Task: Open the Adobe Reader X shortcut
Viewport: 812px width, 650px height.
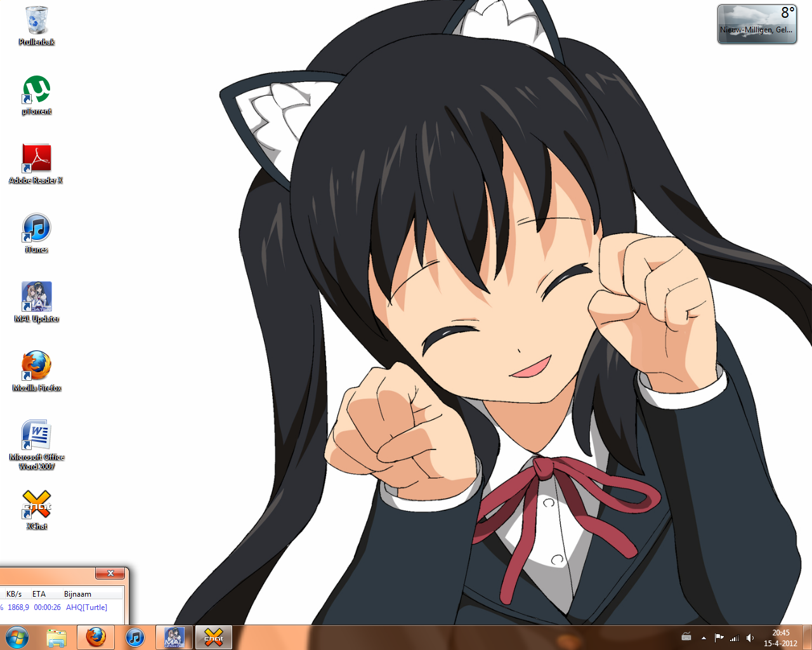Action: (x=36, y=164)
